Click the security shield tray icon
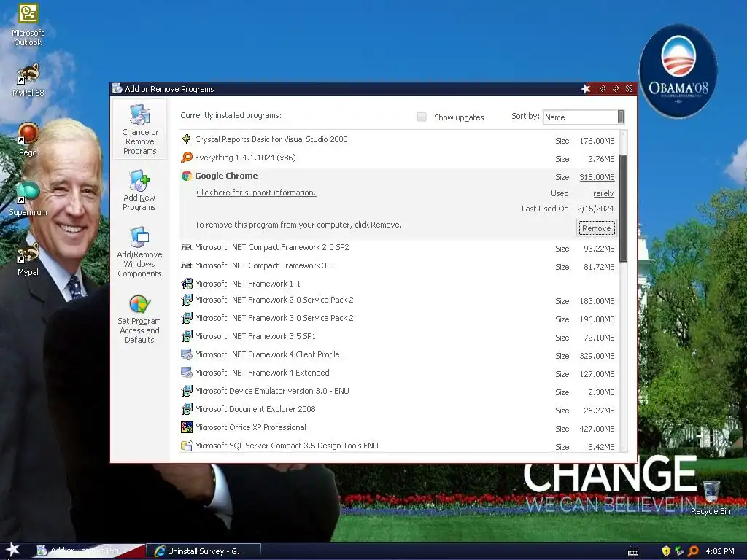Image resolution: width=747 pixels, height=560 pixels. pos(666,551)
